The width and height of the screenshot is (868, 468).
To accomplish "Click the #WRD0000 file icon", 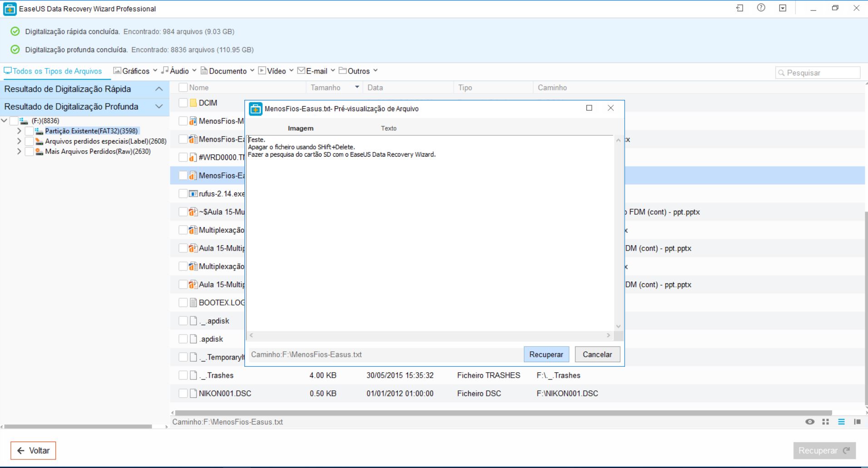I will [x=193, y=158].
